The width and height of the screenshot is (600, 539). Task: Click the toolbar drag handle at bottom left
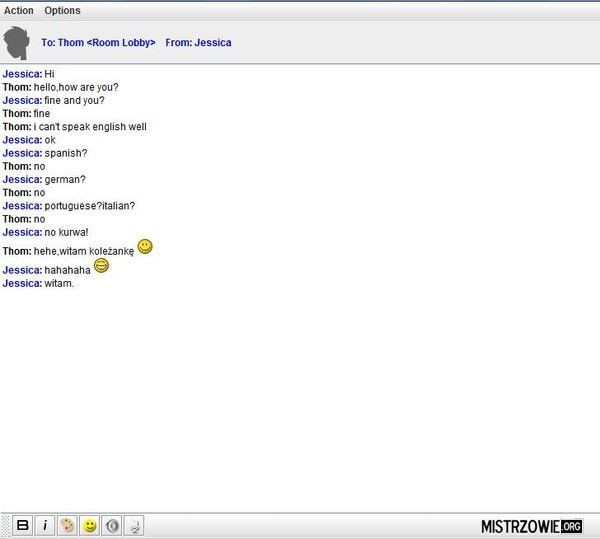(6, 526)
